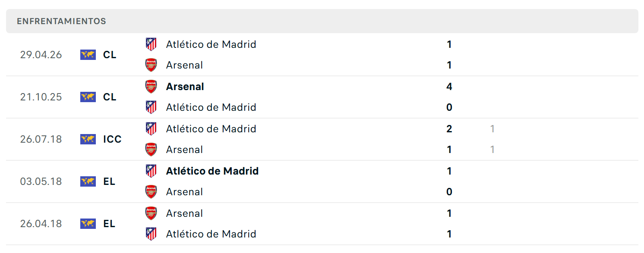Click Enfrentamientos section header
The image size is (644, 253).
click(322, 21)
